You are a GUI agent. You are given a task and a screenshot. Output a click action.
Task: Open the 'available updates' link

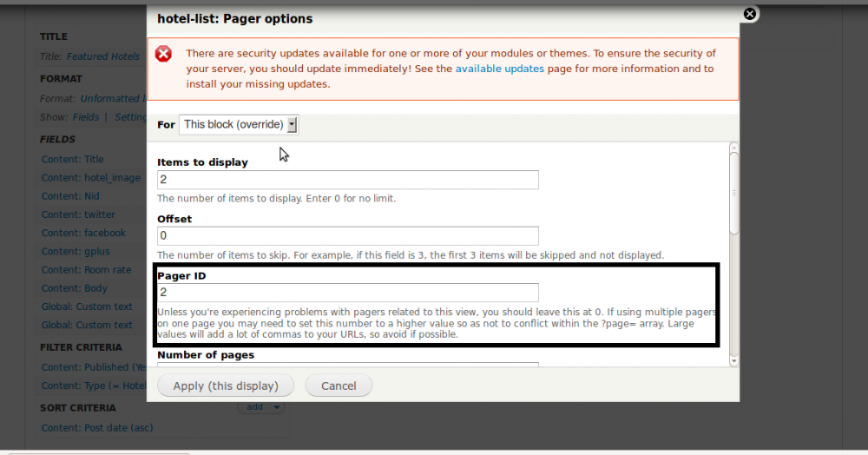[499, 69]
